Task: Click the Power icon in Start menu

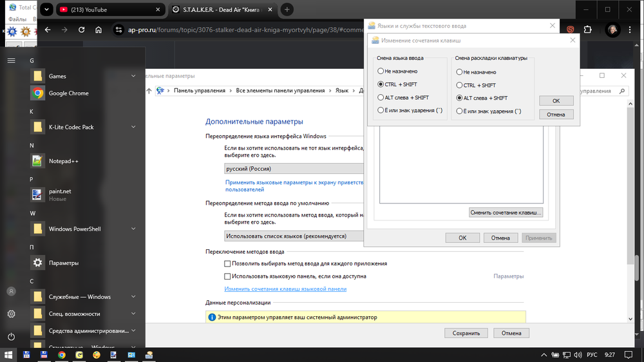Action: (x=11, y=337)
